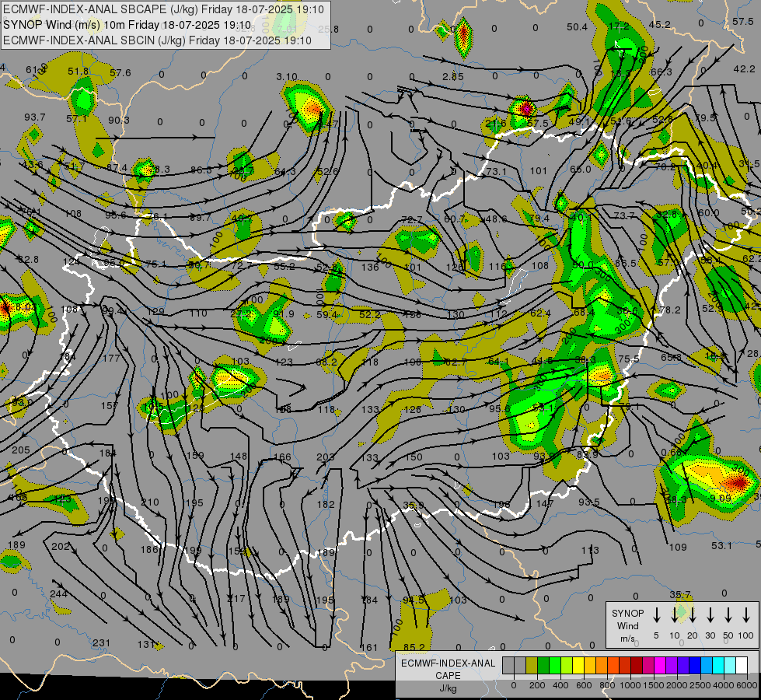Click the map value '53.1'
This screenshot has width=761, height=700.
[x=721, y=545]
